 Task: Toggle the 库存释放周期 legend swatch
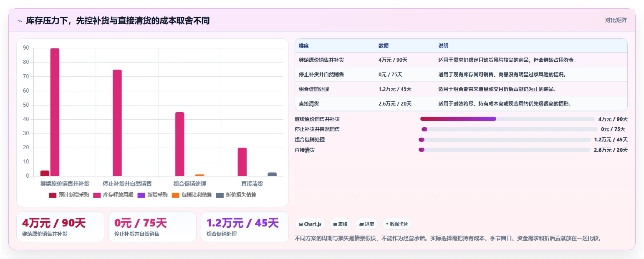tap(97, 195)
